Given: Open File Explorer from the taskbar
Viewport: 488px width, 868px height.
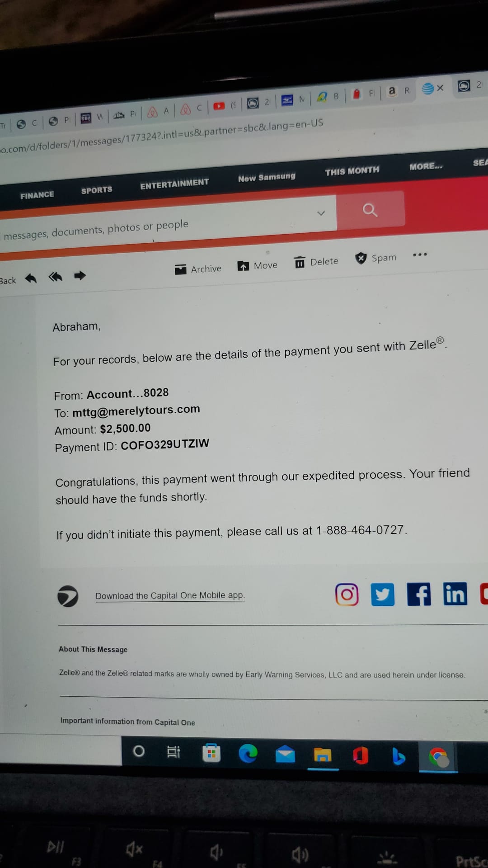Looking at the screenshot, I should pos(323,755).
